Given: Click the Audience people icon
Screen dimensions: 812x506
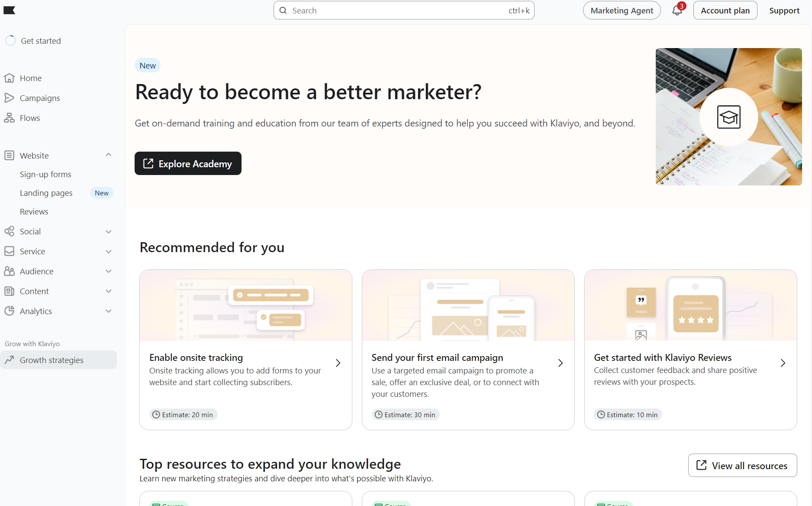Looking at the screenshot, I should click(10, 271).
